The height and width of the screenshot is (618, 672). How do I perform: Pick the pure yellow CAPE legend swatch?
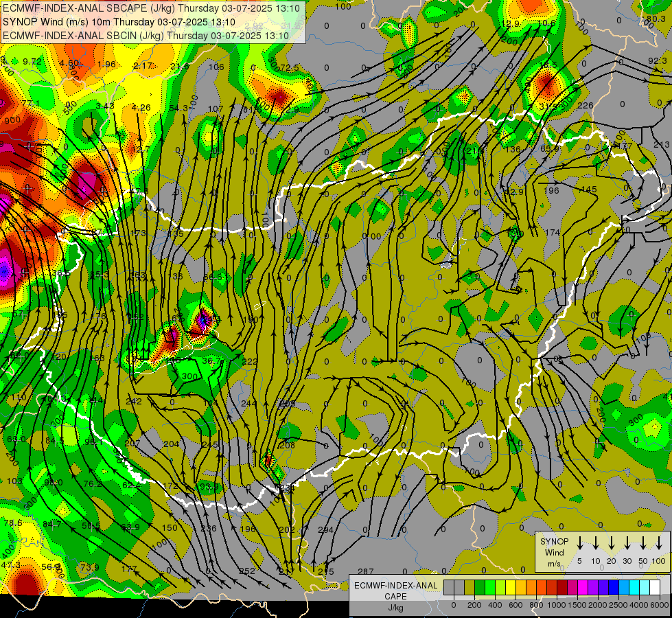pyautogui.click(x=511, y=588)
